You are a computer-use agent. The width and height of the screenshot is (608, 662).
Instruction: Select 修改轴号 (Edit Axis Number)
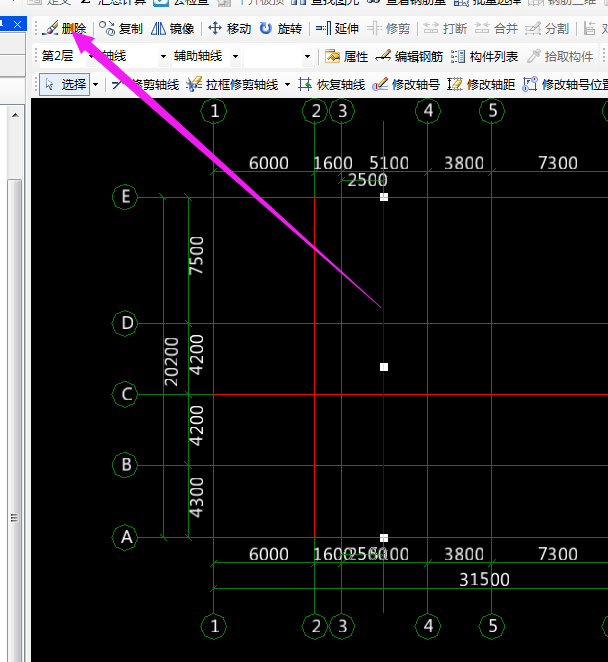coord(406,84)
